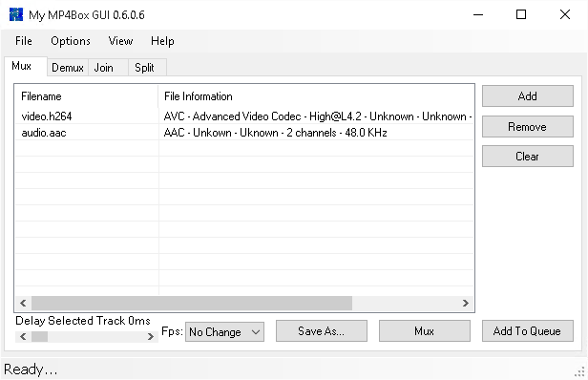Click the left arrow of file list scrollbar
Image resolution: width=588 pixels, height=380 pixels.
[x=23, y=303]
